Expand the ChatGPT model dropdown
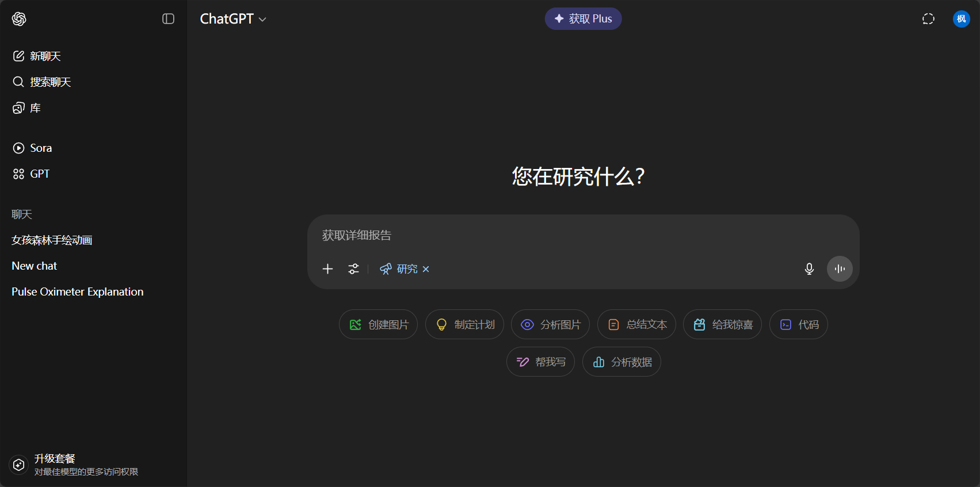This screenshot has height=487, width=980. tap(233, 19)
